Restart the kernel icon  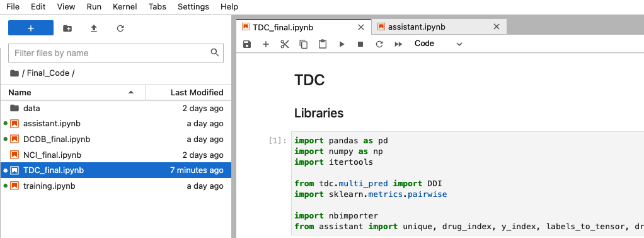tap(379, 44)
